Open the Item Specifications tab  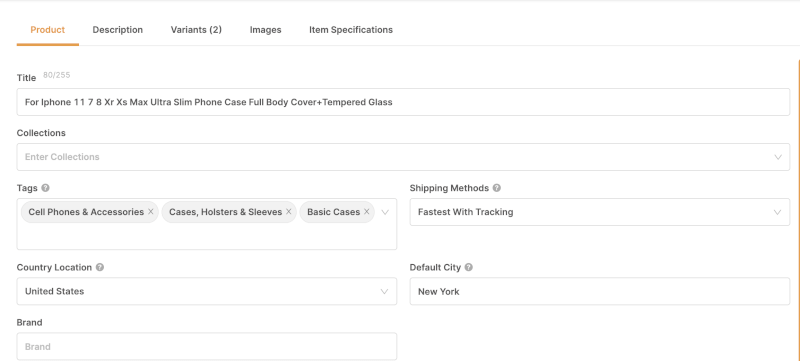tap(351, 30)
